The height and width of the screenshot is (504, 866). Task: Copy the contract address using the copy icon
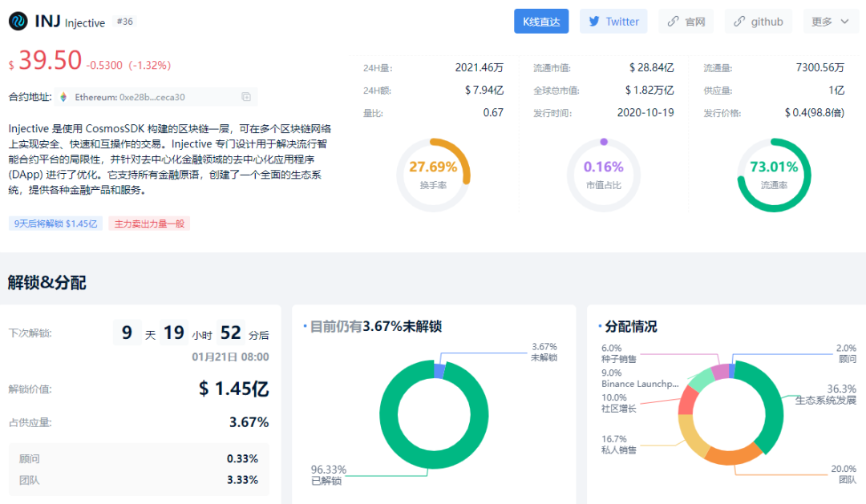(247, 96)
